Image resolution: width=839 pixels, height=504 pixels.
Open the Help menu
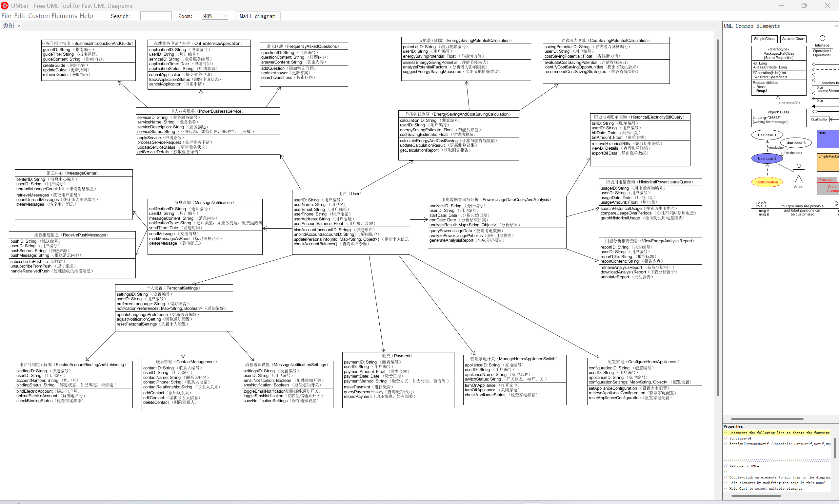click(86, 16)
